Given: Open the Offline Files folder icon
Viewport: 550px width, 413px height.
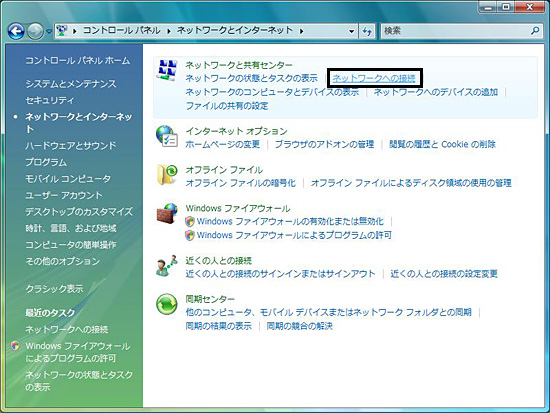Looking at the screenshot, I should coord(167,174).
